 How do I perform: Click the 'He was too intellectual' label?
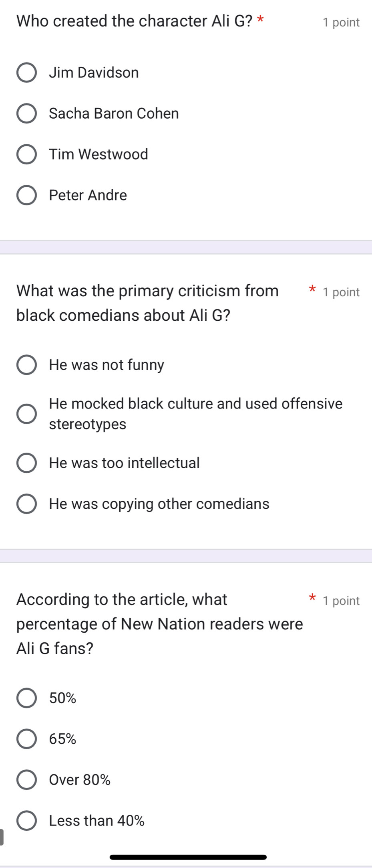(x=124, y=463)
